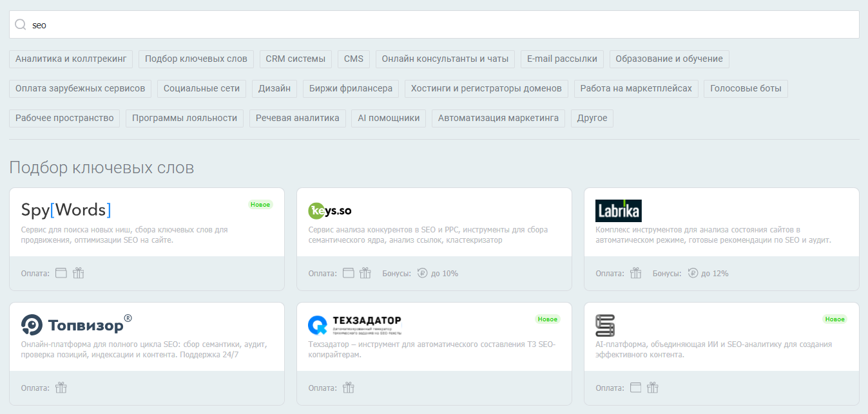Image resolution: width=868 pixels, height=414 pixels.
Task: Click the search field containing "seo"
Action: pos(258,24)
